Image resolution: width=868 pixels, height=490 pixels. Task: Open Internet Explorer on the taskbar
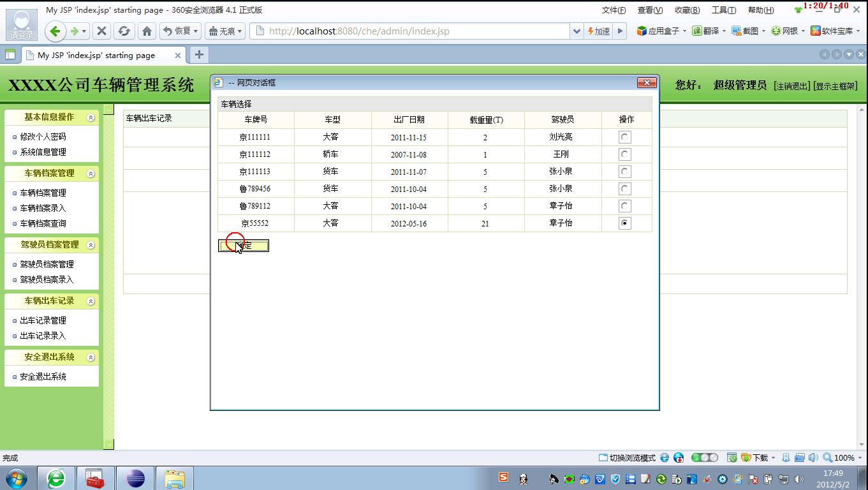[56, 479]
